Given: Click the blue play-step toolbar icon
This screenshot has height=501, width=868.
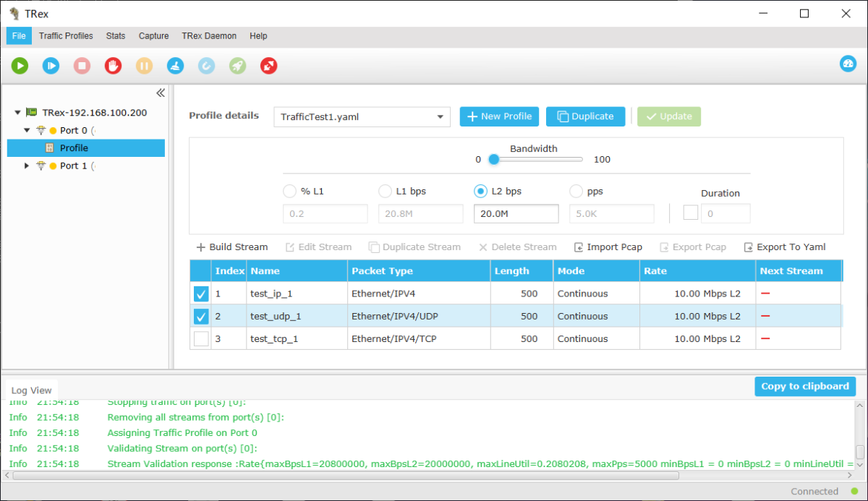Looking at the screenshot, I should [51, 66].
